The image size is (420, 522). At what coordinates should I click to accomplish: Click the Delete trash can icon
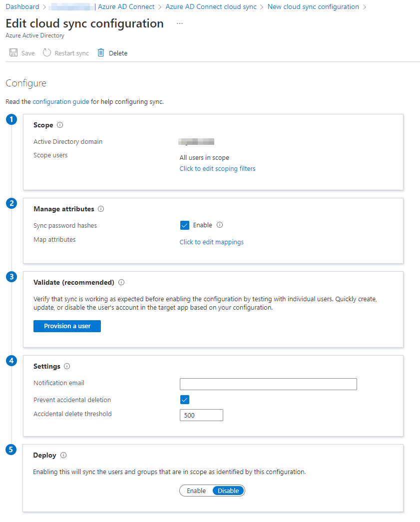click(x=101, y=52)
